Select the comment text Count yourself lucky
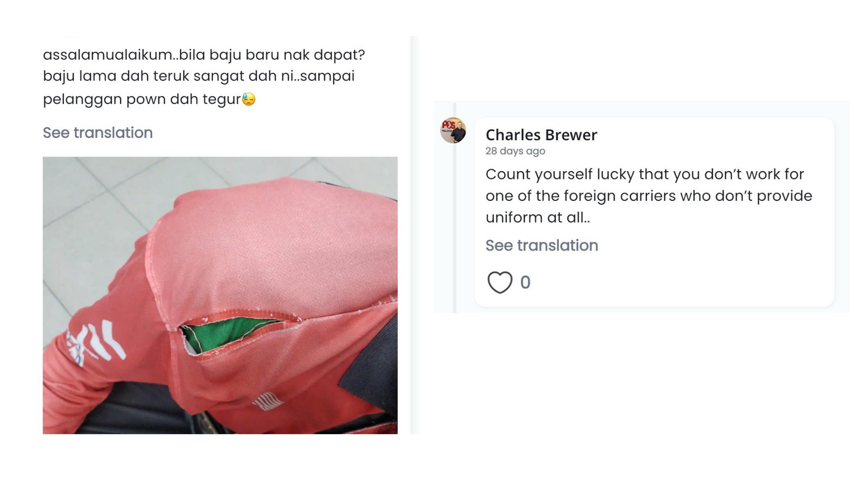Viewport: 868px width, 488px height. [x=649, y=196]
